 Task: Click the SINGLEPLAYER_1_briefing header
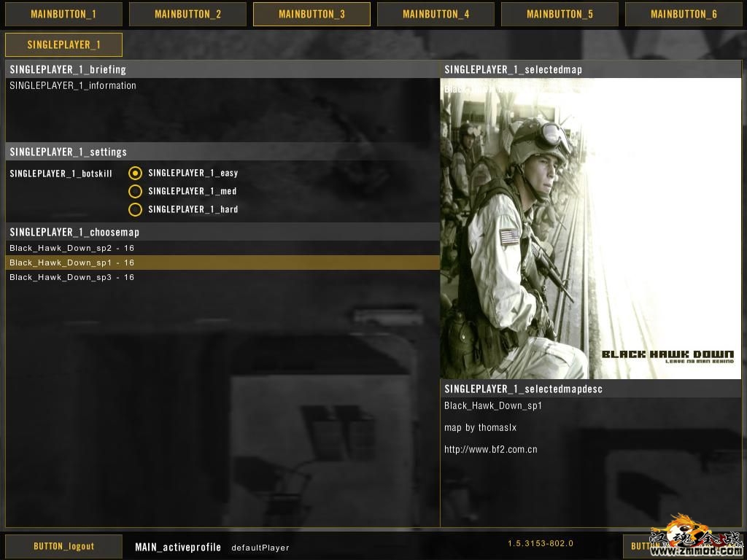[x=222, y=69]
